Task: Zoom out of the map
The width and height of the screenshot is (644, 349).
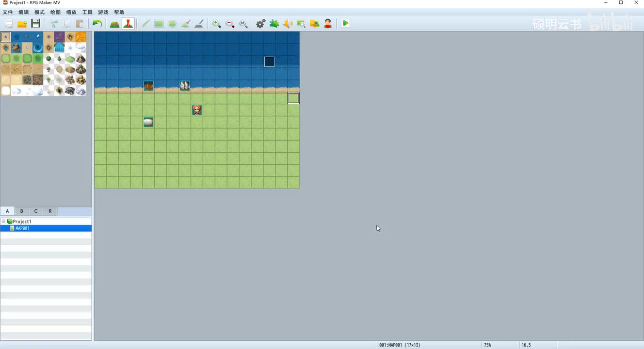Action: (230, 23)
